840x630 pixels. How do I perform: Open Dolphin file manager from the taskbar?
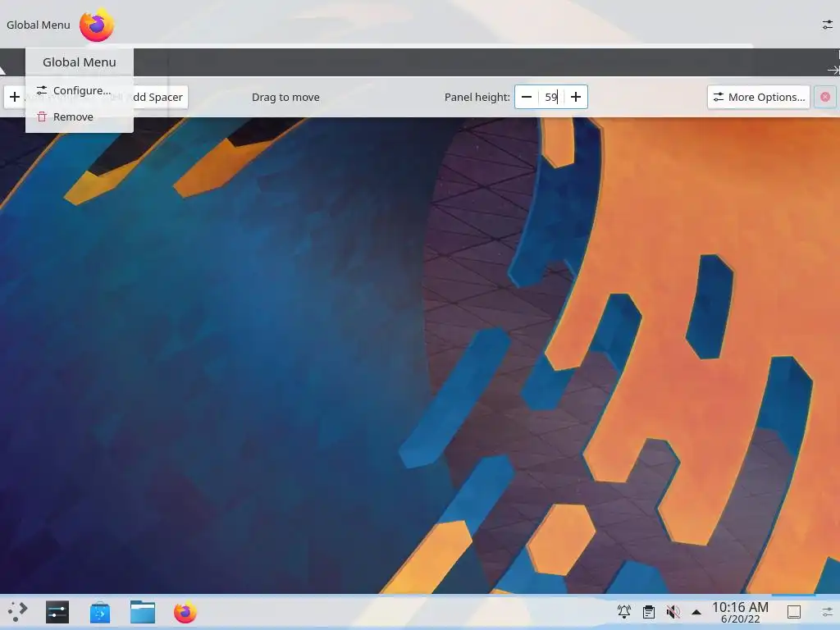[143, 612]
